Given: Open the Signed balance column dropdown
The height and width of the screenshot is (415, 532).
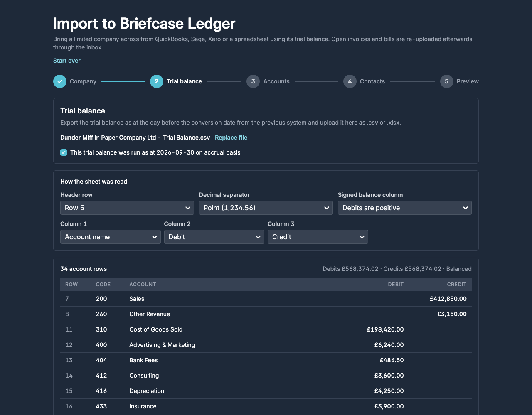Looking at the screenshot, I should [405, 208].
